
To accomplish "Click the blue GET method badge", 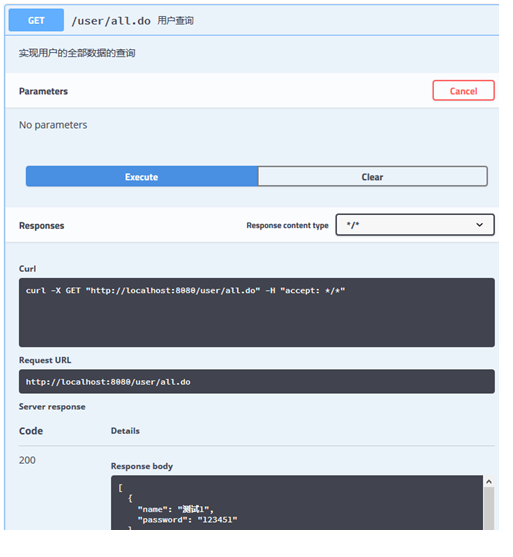I will [36, 20].
